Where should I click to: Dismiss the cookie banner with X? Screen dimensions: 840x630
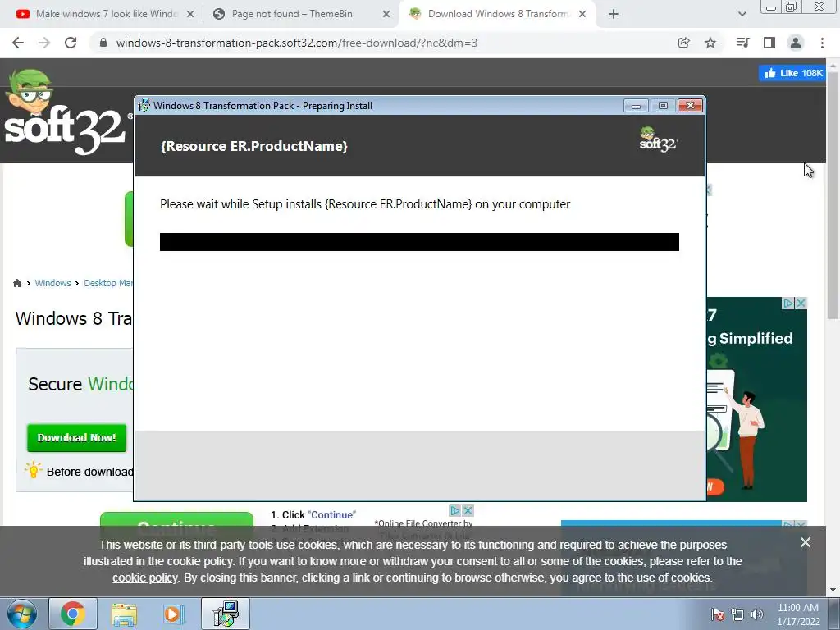click(806, 542)
